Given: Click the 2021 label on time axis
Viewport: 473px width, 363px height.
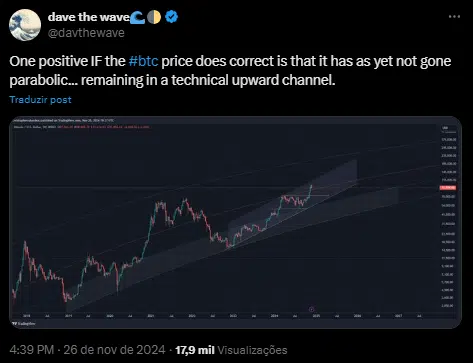Looking at the screenshot, I should pyautogui.click(x=151, y=315).
